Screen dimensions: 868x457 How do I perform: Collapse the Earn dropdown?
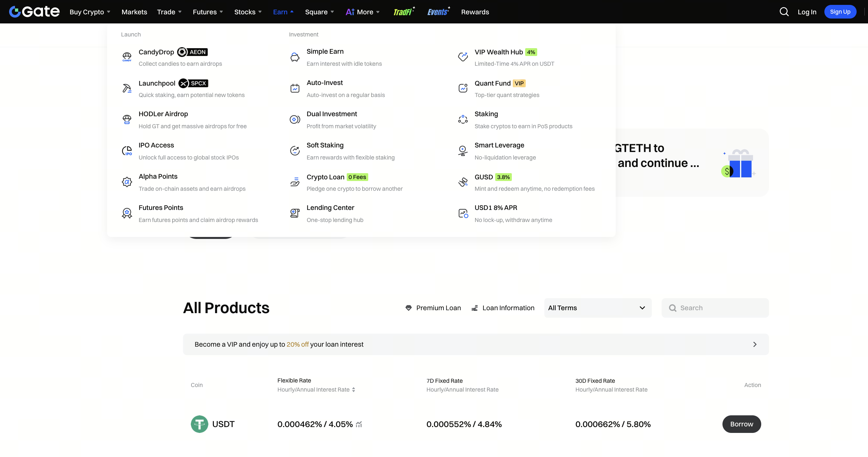pyautogui.click(x=283, y=12)
